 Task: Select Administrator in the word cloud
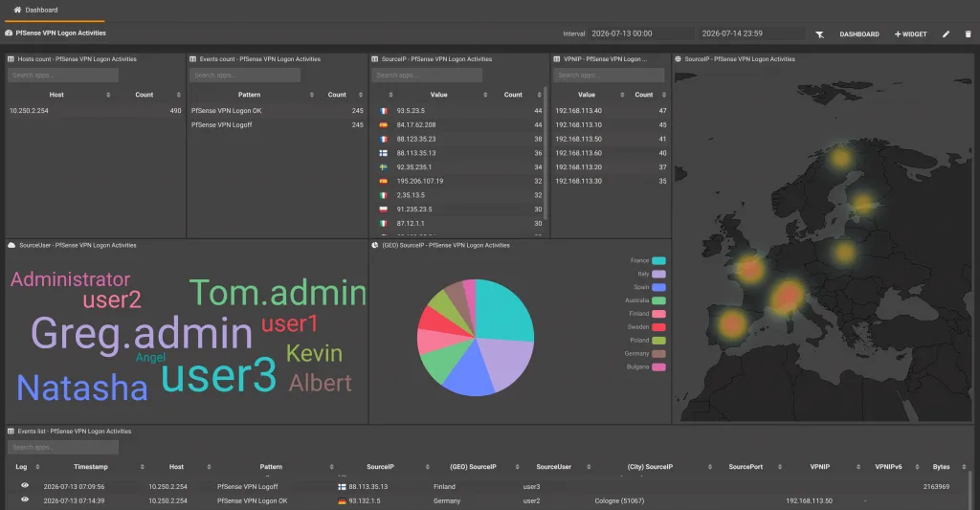tap(71, 279)
